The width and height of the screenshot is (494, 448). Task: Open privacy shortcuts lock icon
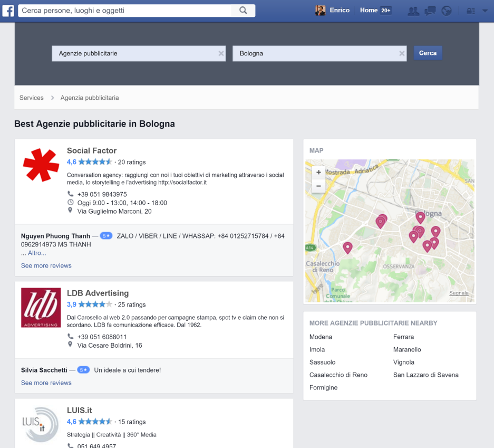(471, 11)
